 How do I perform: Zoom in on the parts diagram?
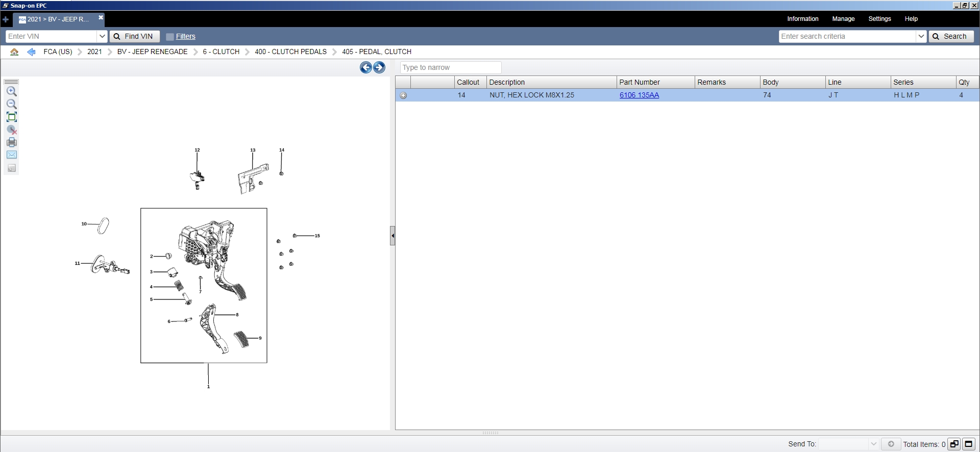pyautogui.click(x=12, y=92)
